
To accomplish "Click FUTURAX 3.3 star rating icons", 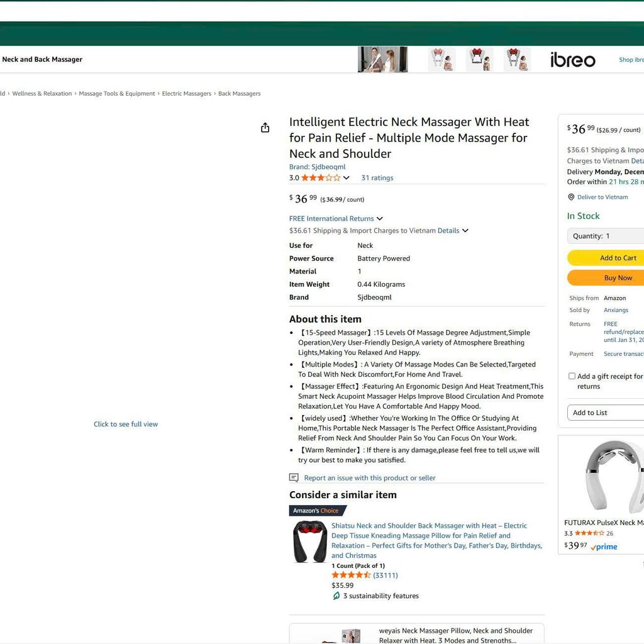I will pyautogui.click(x=589, y=533).
